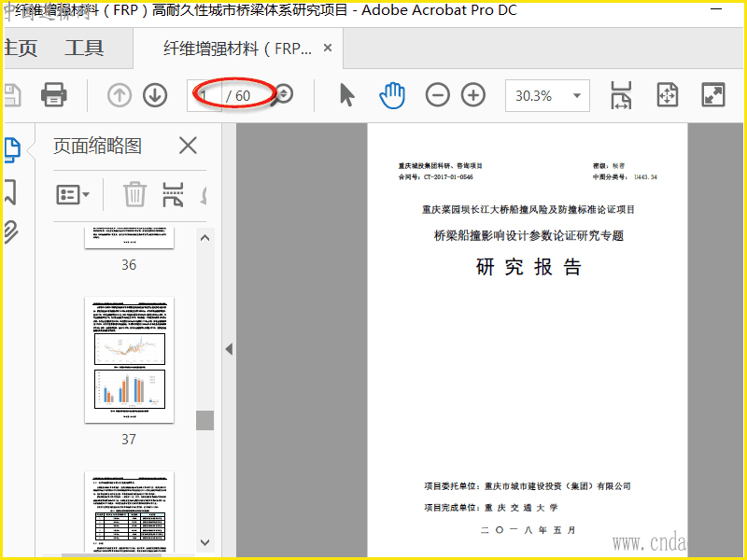Zoom out with the minus icon

click(x=437, y=95)
